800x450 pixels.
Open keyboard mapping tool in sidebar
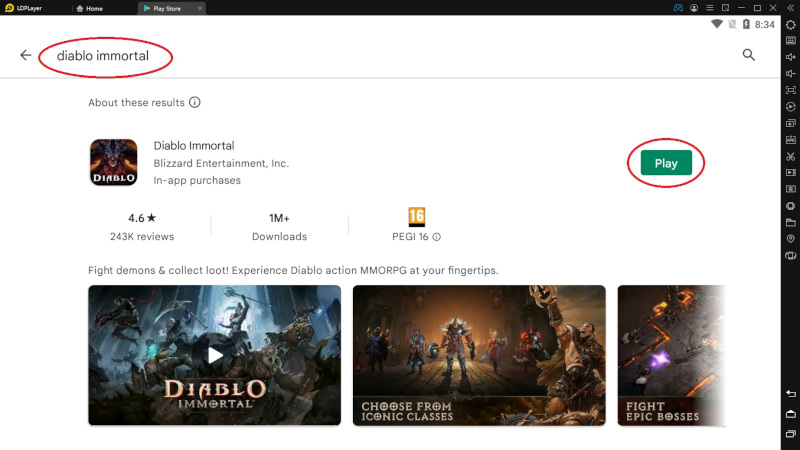[790, 40]
